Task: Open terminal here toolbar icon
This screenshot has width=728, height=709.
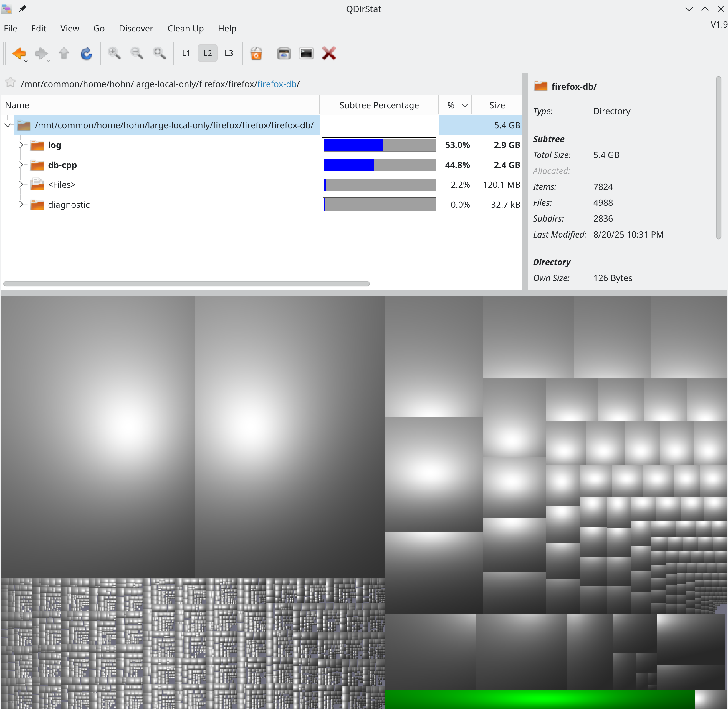Action: [306, 54]
